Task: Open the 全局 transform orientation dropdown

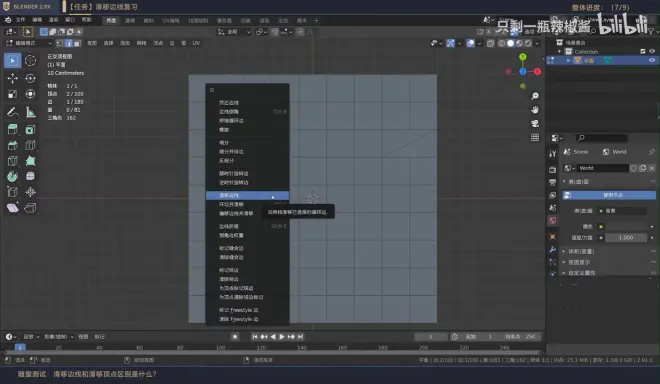Action: click(x=234, y=32)
